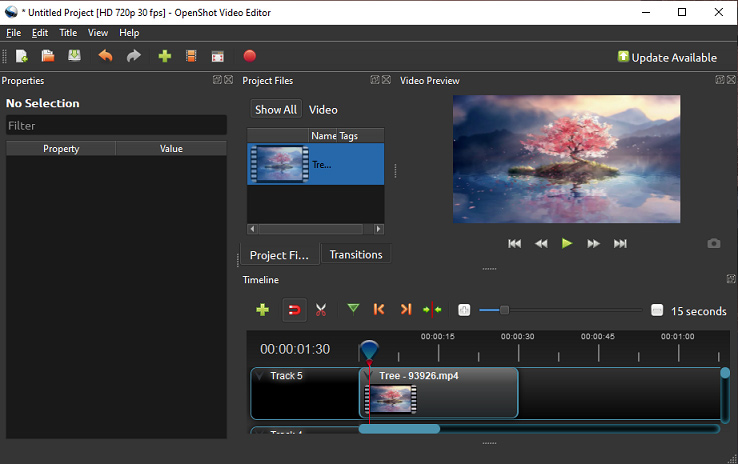Viewport: 738px width, 464px height.
Task: Jump to end of the video preview
Action: [x=620, y=243]
